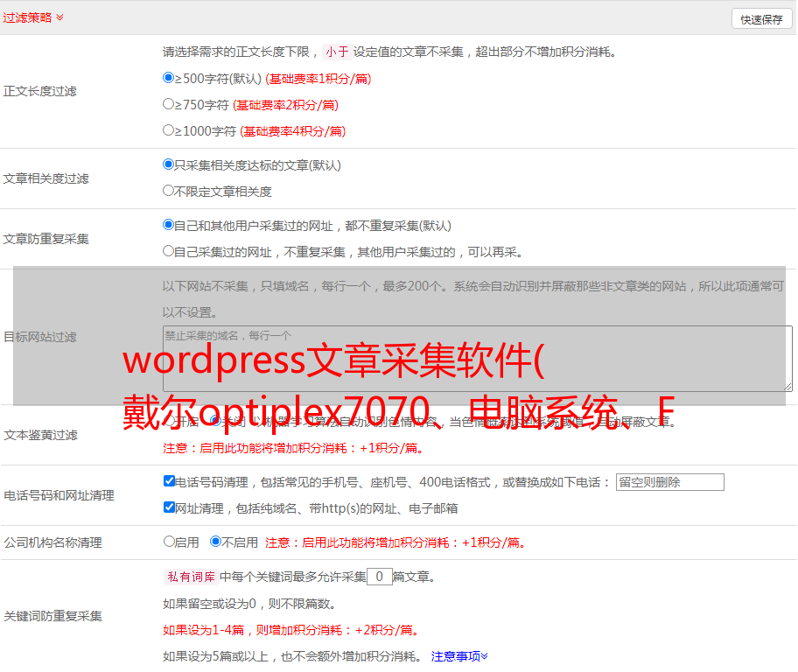Screen dimensions: 798x672
Task: Click the 篇文章 number input showing 0
Action: click(x=379, y=577)
